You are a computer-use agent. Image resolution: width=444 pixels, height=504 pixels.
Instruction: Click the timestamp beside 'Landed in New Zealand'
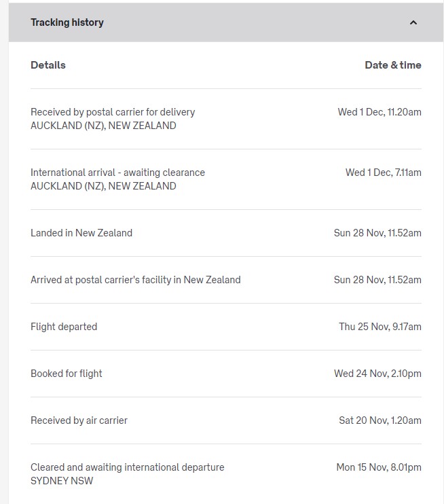tap(377, 233)
